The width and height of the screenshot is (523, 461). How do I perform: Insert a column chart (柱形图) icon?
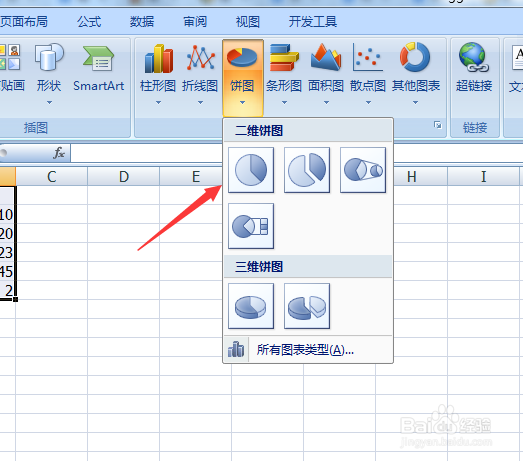click(x=158, y=58)
